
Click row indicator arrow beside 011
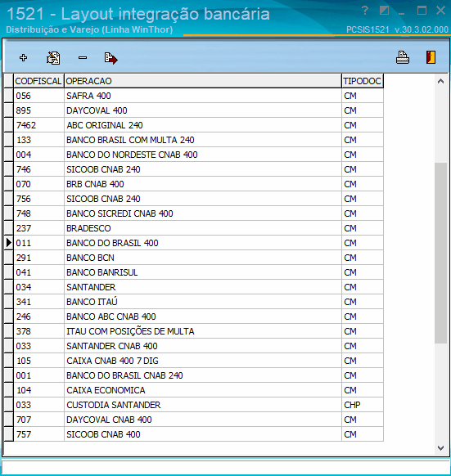coord(9,243)
